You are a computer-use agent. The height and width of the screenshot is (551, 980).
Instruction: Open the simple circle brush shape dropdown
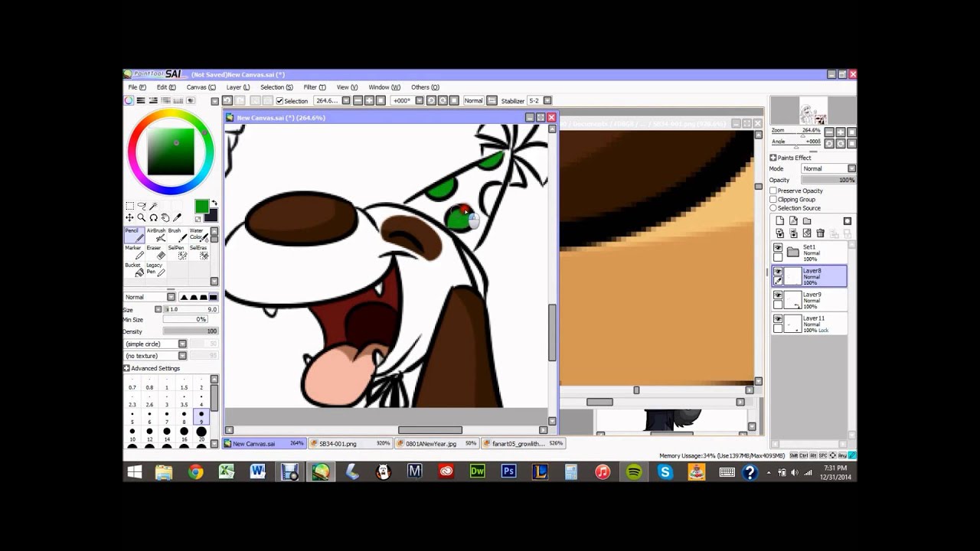182,344
